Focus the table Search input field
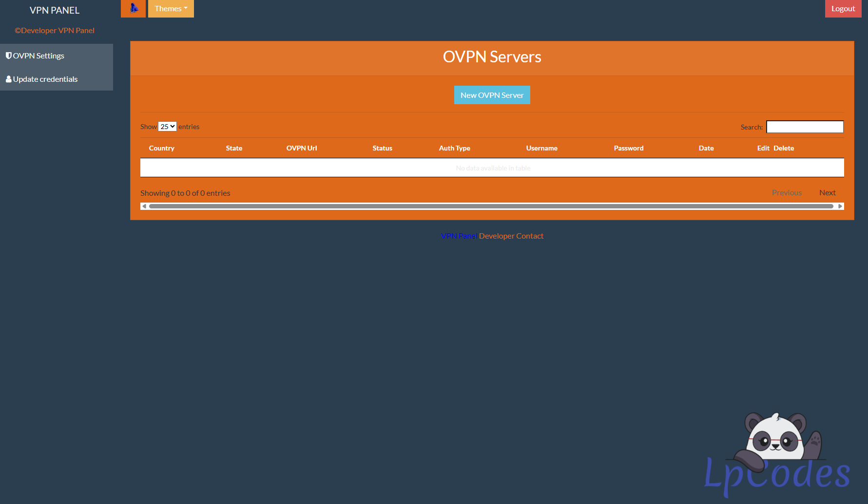 (x=805, y=127)
